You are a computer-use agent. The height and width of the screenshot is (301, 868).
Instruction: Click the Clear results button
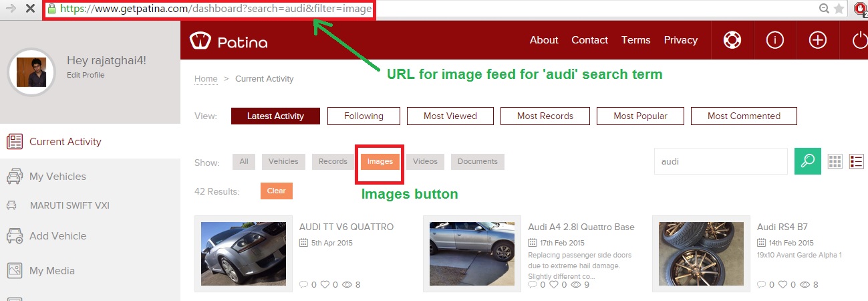(x=277, y=191)
